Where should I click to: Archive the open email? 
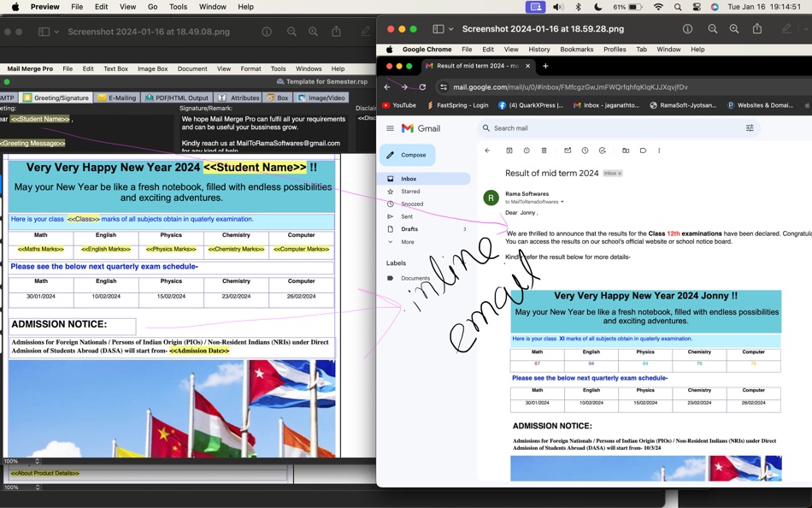[x=509, y=151]
